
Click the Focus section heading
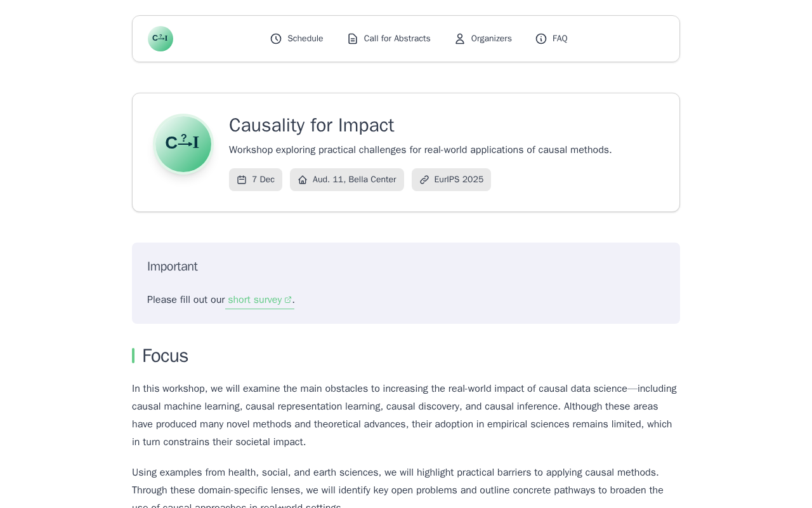click(x=165, y=356)
